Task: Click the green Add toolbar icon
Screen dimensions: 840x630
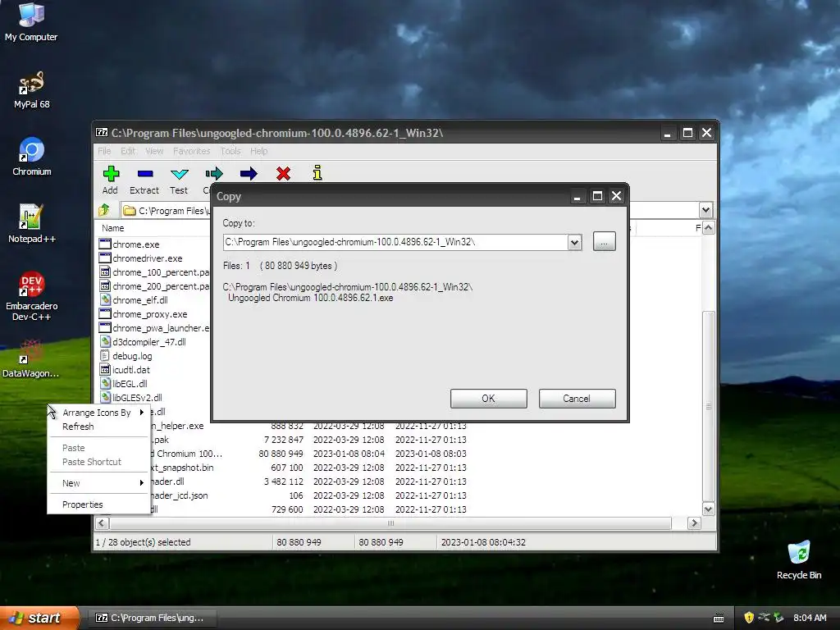Action: (111, 174)
